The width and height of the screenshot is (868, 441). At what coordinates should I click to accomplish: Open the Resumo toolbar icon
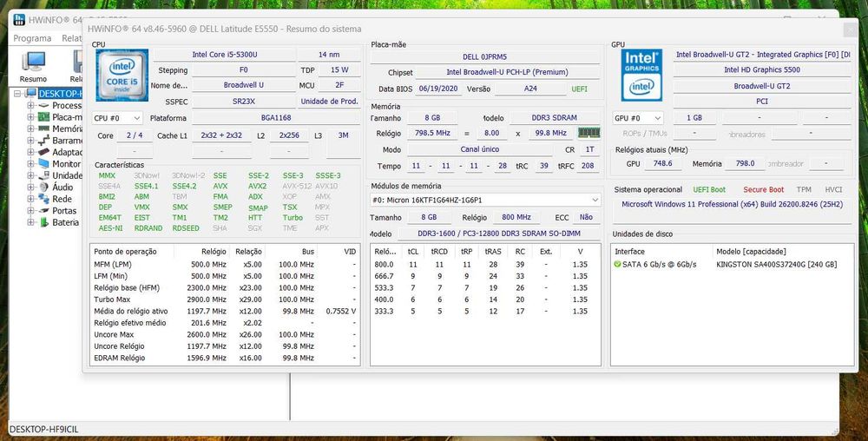pyautogui.click(x=33, y=66)
